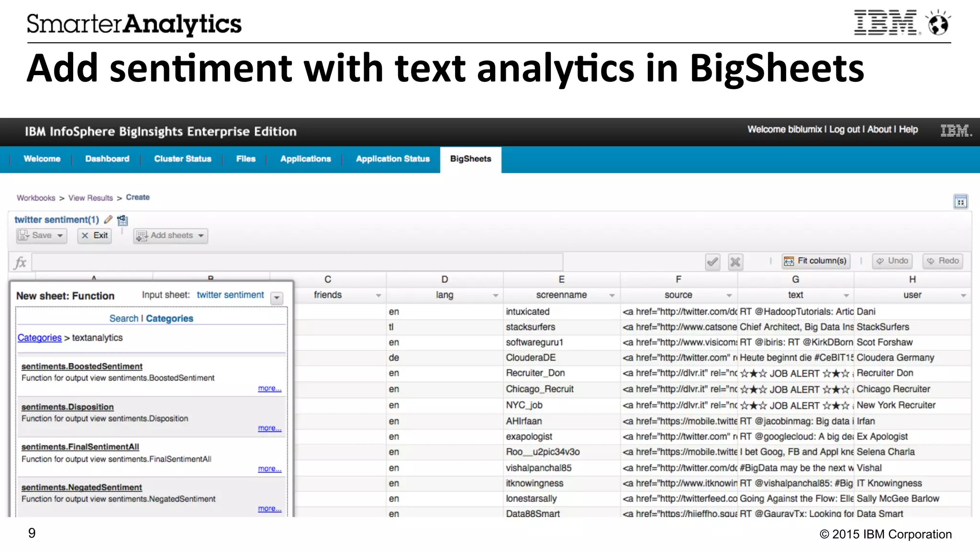Screen dimensions: 980x552
Task: Click the Categories tab link in function panel
Action: (x=169, y=318)
